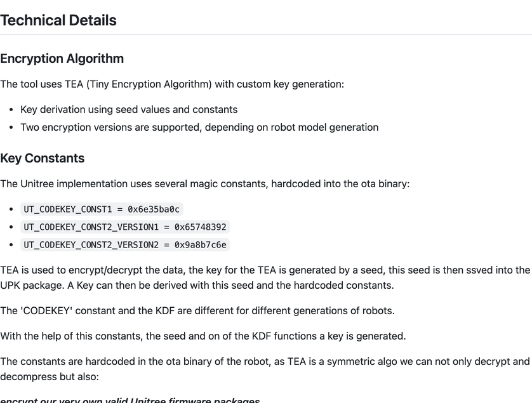Click the paragraph 'The constants are hardcoded in the ota'
Viewport: 532px width, 403px height.
pyautogui.click(x=265, y=369)
